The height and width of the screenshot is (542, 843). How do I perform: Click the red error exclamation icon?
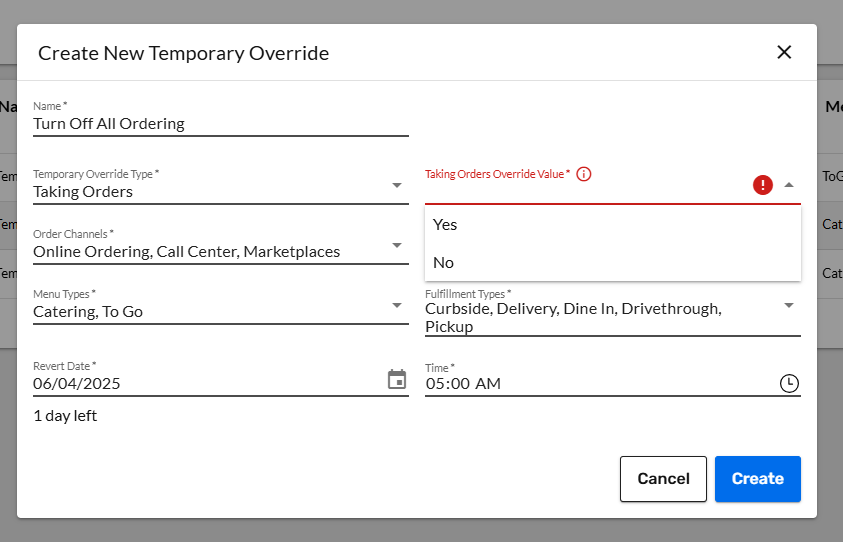pos(762,185)
